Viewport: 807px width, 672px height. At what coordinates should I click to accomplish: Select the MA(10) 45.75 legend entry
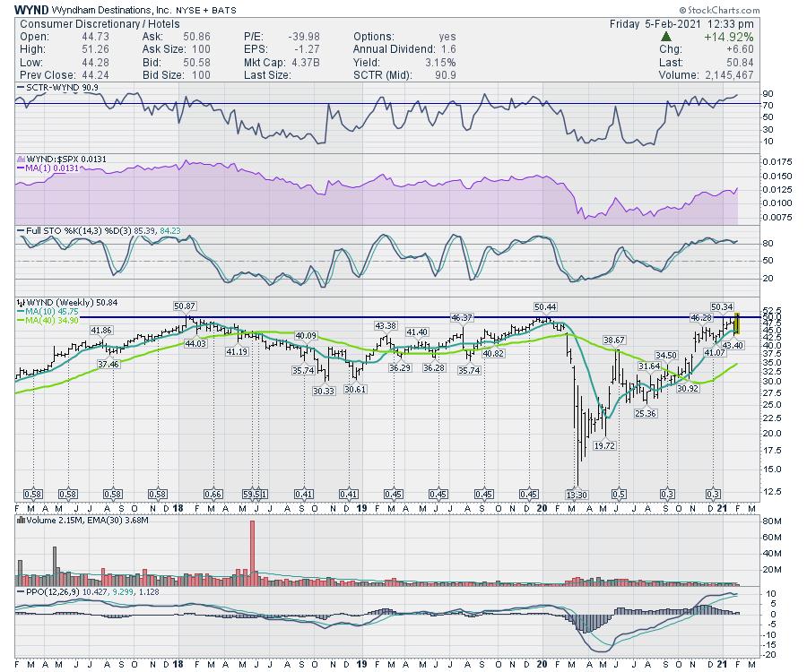point(49,312)
